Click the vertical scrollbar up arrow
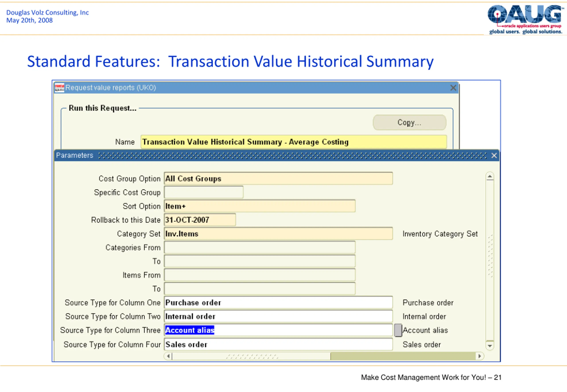This screenshot has height=392, width=567. point(490,176)
